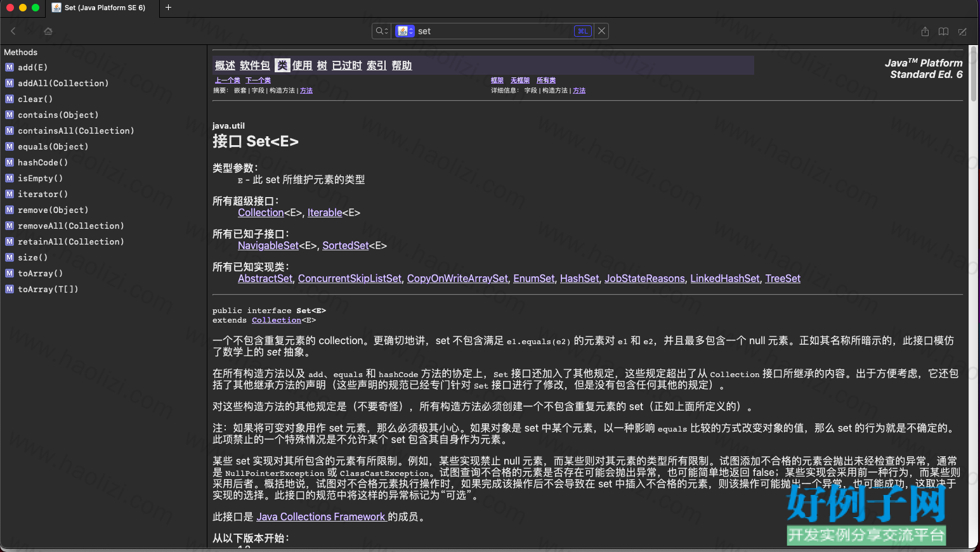Click the M icon beside isEmpty()
The width and height of the screenshot is (980, 552).
10,178
